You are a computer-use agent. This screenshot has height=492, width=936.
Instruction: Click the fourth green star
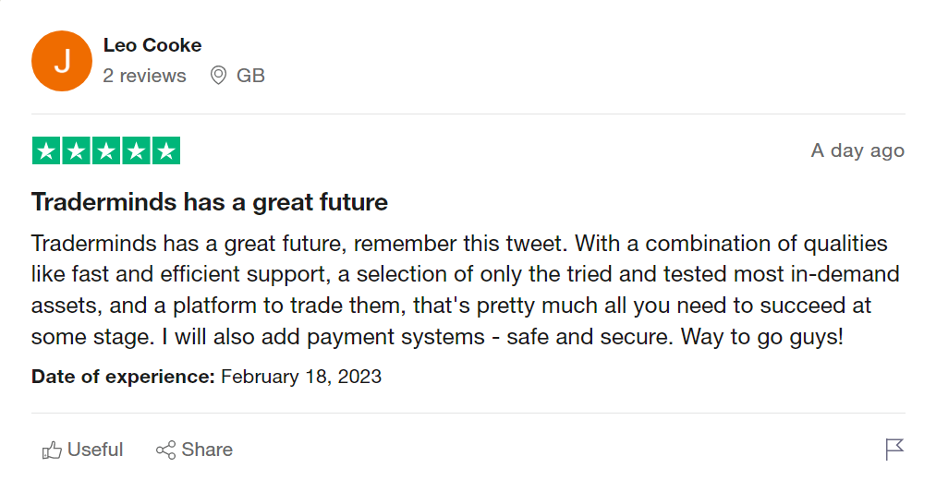136,151
